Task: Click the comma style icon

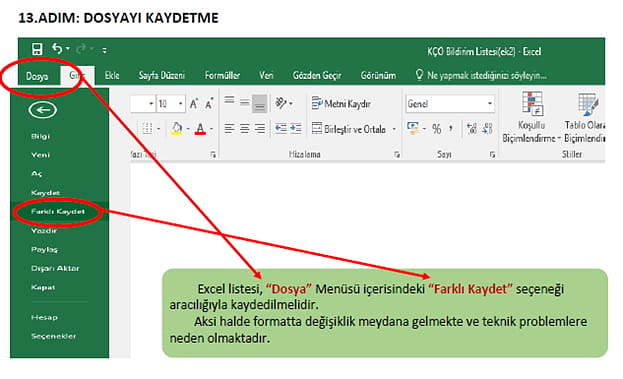Action: pyautogui.click(x=451, y=128)
